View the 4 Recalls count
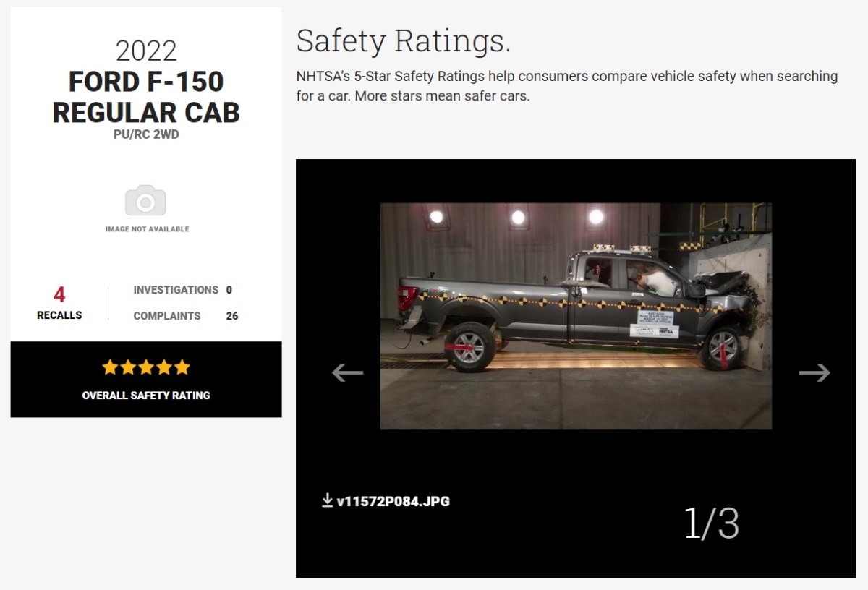Viewport: 868px width, 590px height. click(x=59, y=302)
